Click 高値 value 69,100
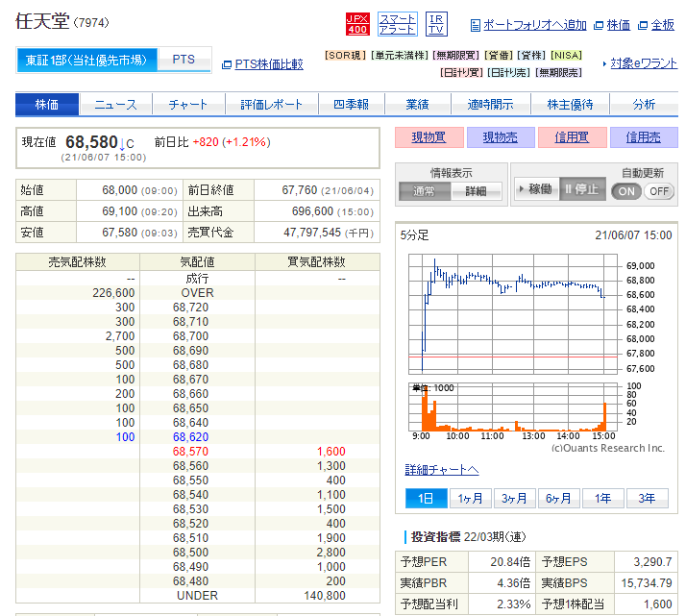 (120, 211)
